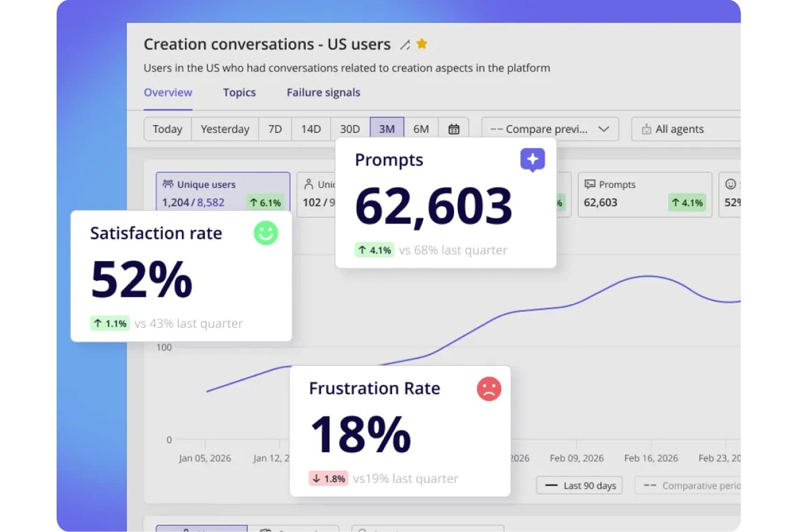Select the Unique users metric tile

(x=223, y=192)
